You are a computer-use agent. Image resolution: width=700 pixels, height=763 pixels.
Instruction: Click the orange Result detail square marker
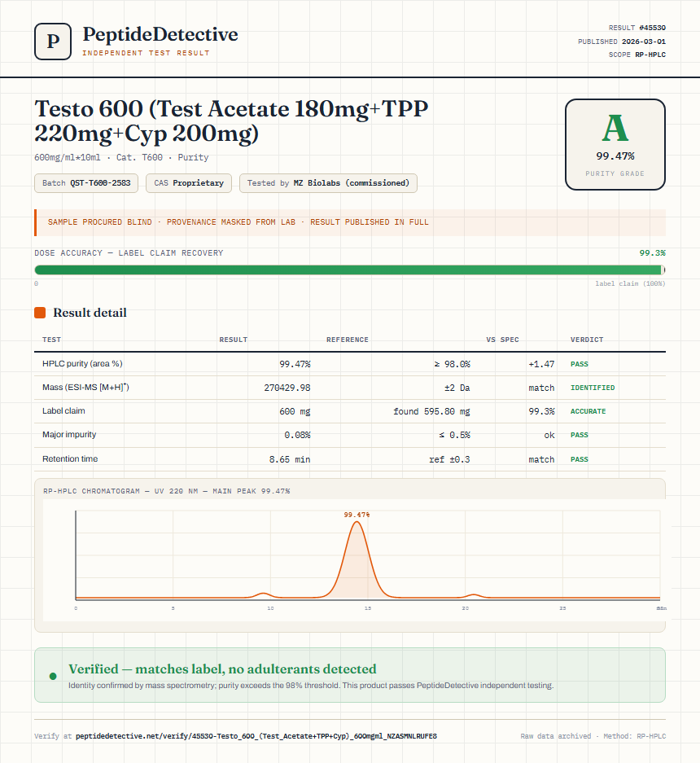(40, 313)
